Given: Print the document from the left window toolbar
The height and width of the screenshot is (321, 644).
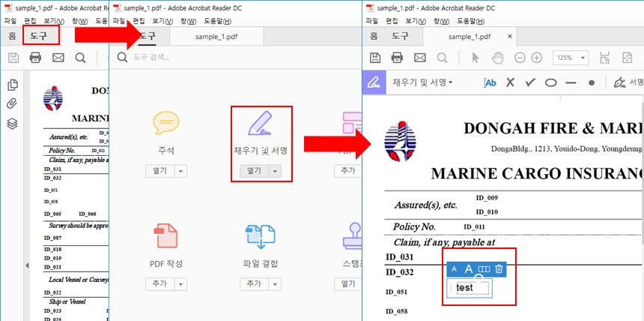Looking at the screenshot, I should 35,58.
